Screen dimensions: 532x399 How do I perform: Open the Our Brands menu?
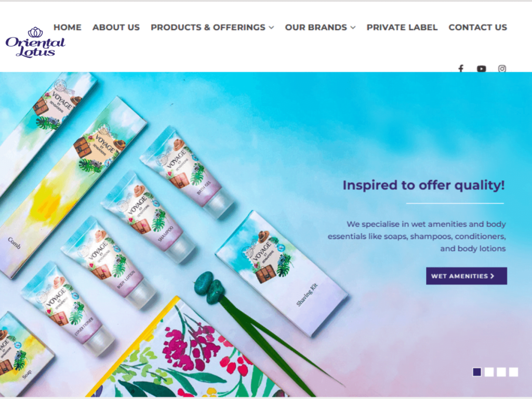(316, 27)
